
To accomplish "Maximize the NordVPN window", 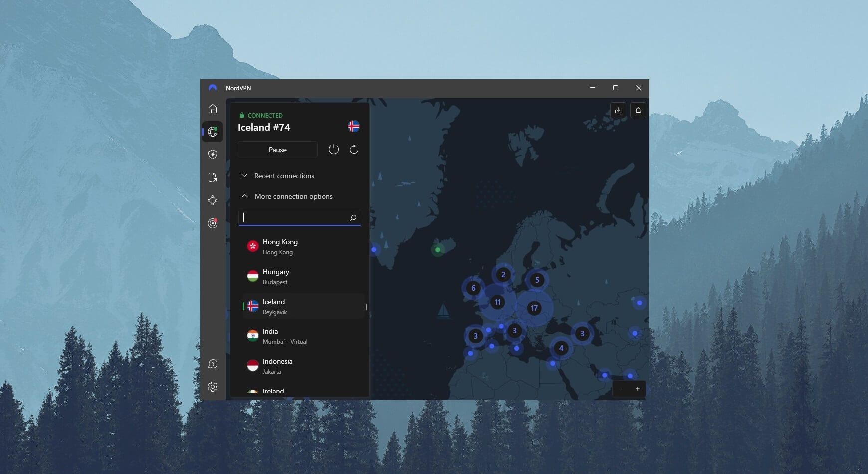I will pyautogui.click(x=616, y=88).
